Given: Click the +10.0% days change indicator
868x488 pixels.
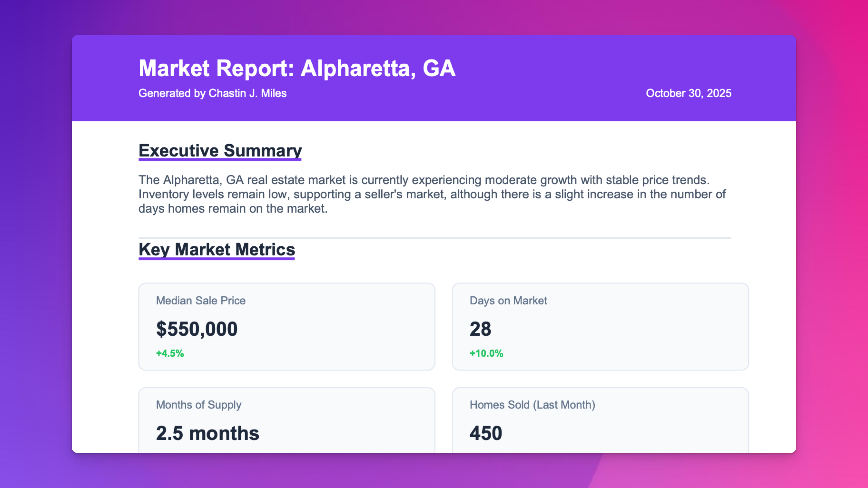Looking at the screenshot, I should pyautogui.click(x=486, y=353).
